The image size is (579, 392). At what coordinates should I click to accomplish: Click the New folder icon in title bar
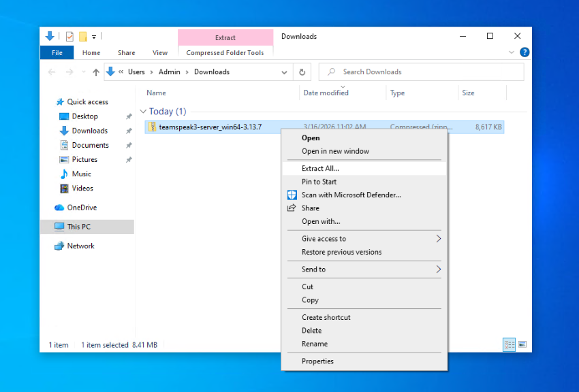pyautogui.click(x=82, y=37)
